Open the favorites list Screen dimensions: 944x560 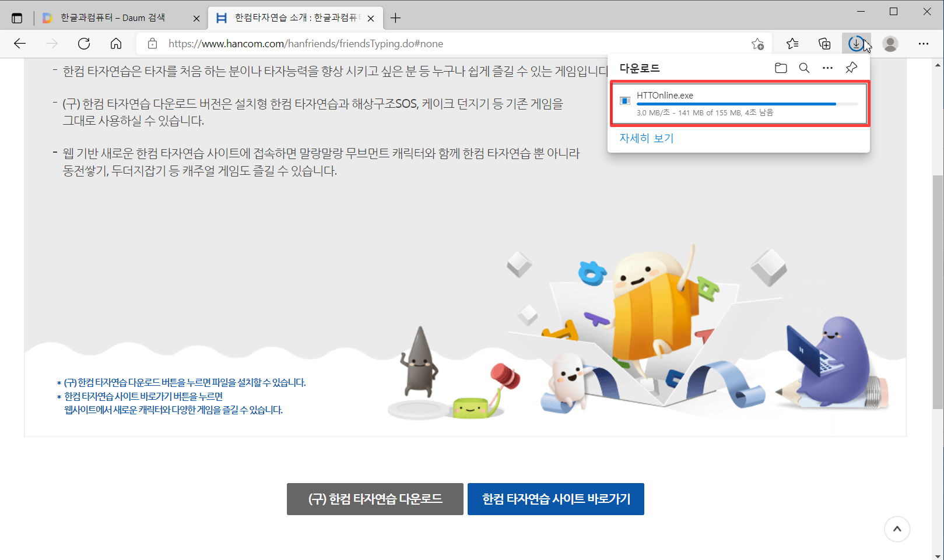pos(792,44)
